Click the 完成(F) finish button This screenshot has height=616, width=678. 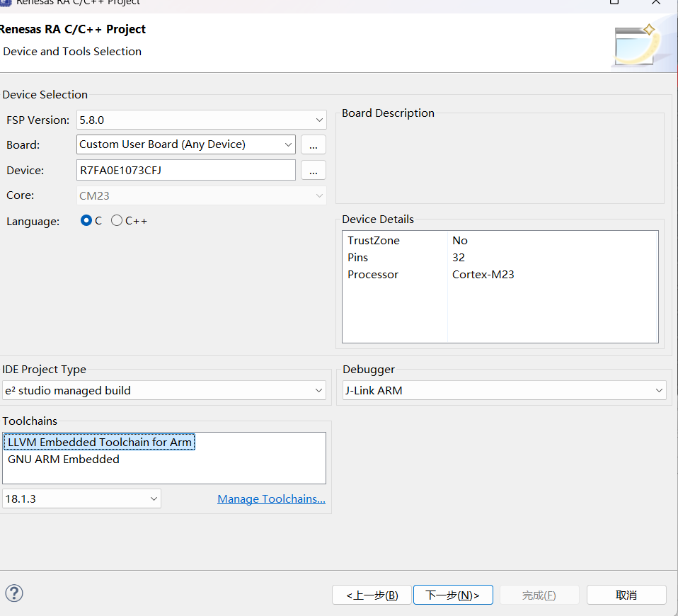pos(539,595)
